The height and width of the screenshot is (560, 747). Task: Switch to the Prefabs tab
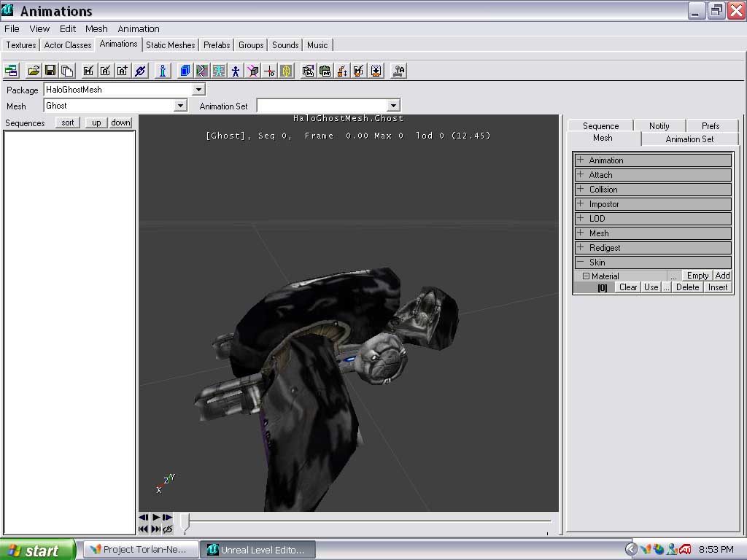pyautogui.click(x=217, y=45)
